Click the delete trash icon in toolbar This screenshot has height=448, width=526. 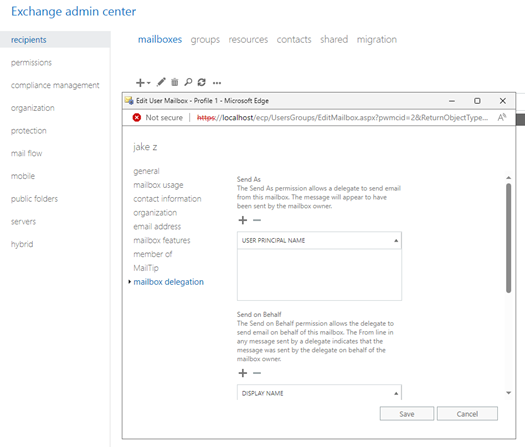click(175, 82)
